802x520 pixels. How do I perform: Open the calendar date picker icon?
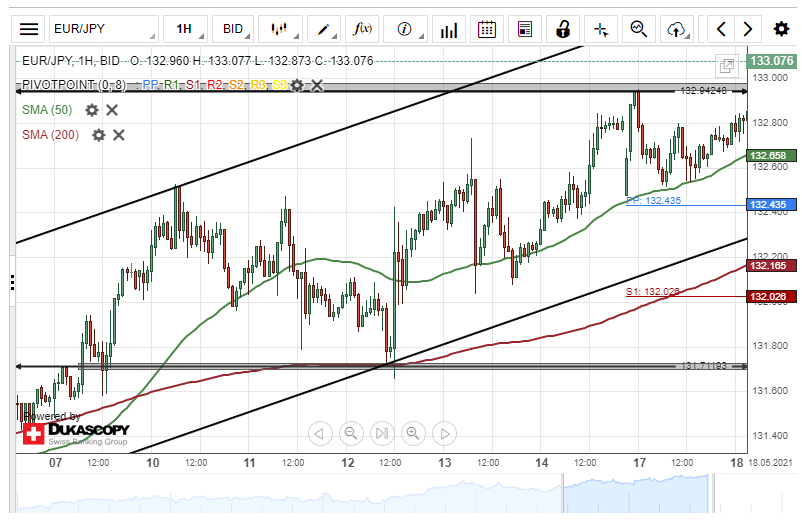tap(487, 30)
